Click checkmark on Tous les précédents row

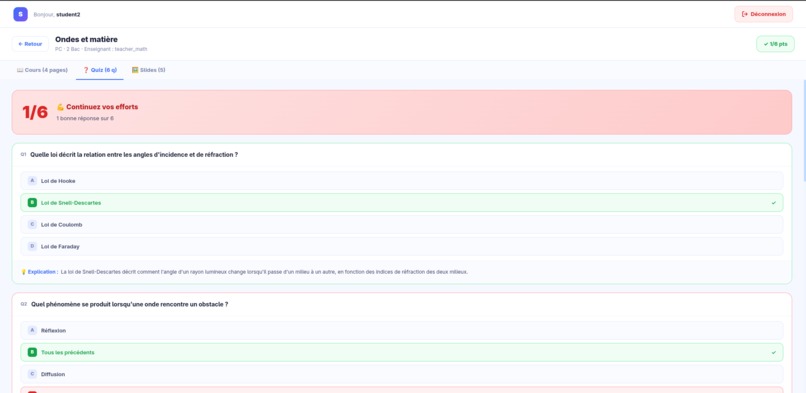point(774,352)
